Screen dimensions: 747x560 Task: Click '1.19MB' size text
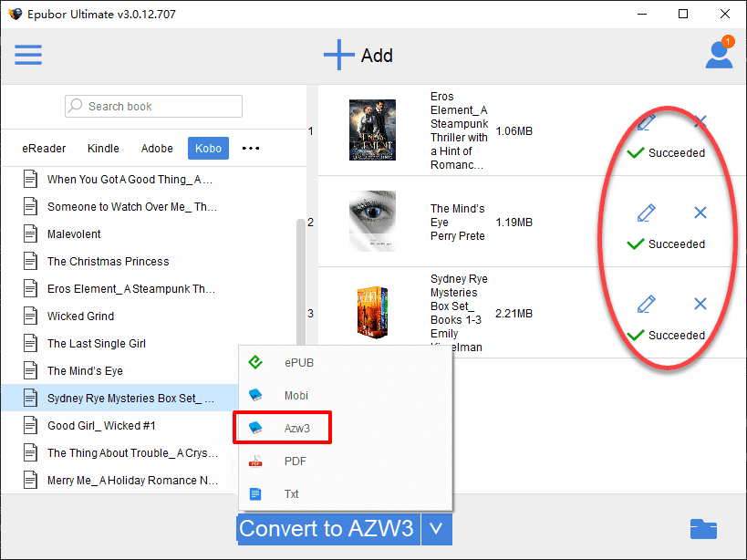514,222
